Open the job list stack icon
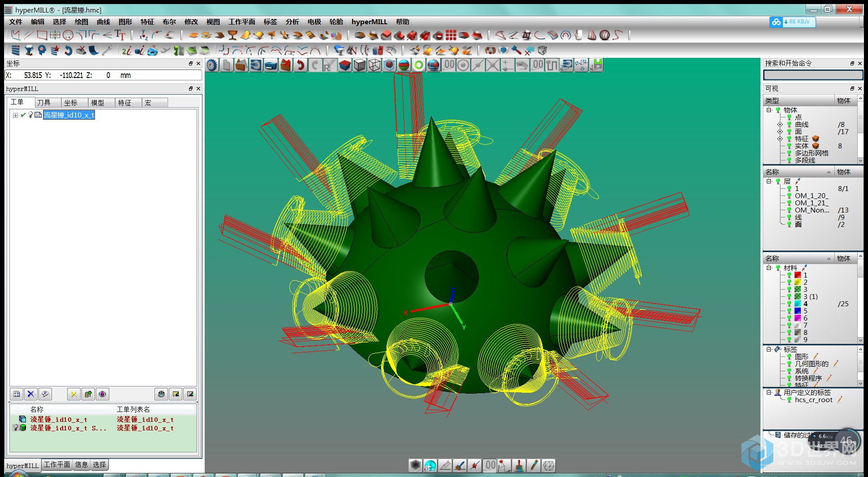The width and height of the screenshot is (868, 477). (x=16, y=50)
